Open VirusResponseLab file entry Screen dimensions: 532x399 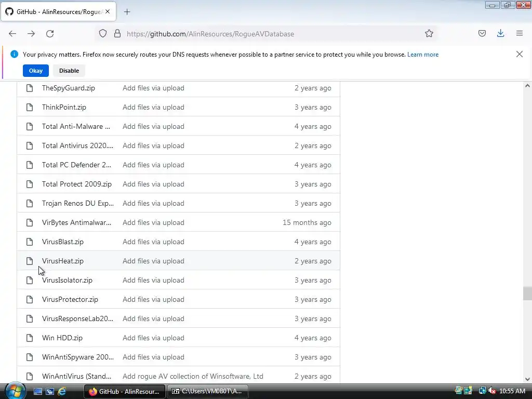[x=78, y=318]
